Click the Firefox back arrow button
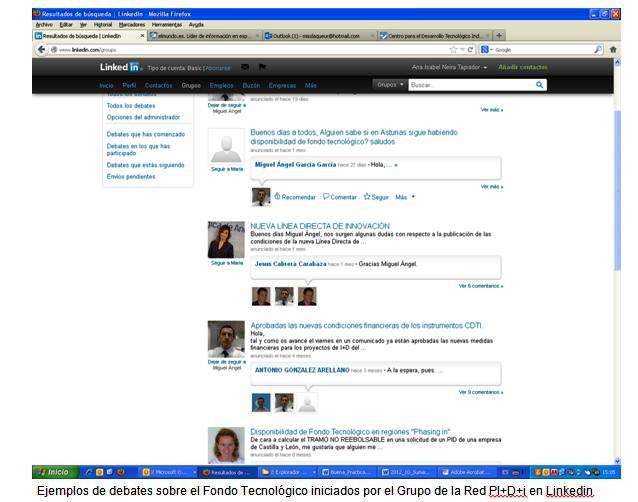The image size is (638, 502). click(41, 50)
